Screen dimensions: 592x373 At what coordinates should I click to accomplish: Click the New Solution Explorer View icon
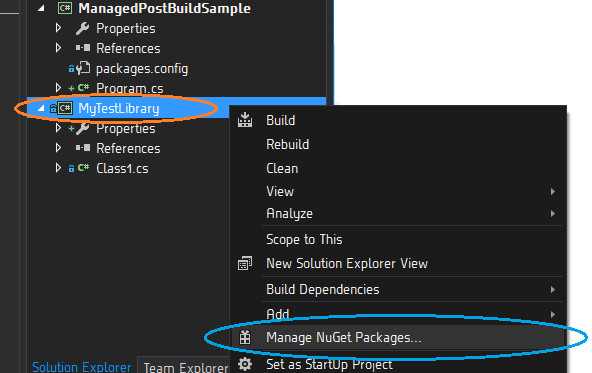(x=245, y=263)
